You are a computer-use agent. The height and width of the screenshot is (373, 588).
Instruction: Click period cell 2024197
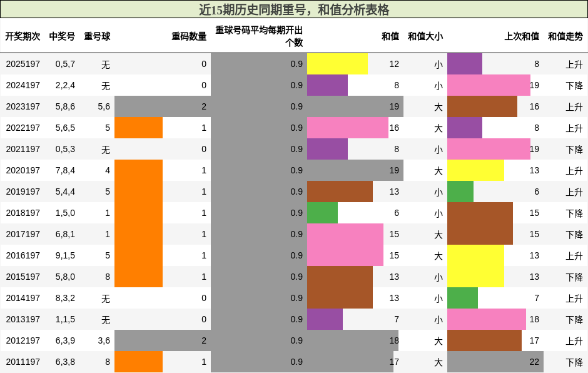23,86
